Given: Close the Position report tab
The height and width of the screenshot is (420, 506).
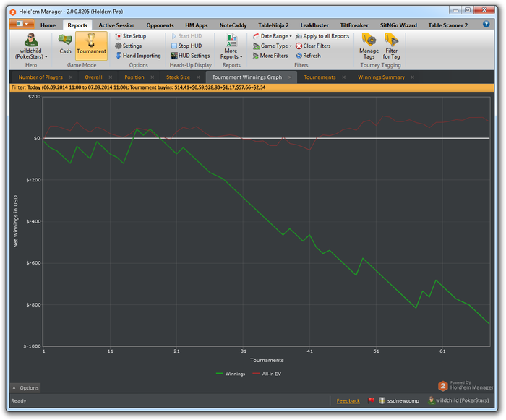Looking at the screenshot, I should tap(153, 77).
